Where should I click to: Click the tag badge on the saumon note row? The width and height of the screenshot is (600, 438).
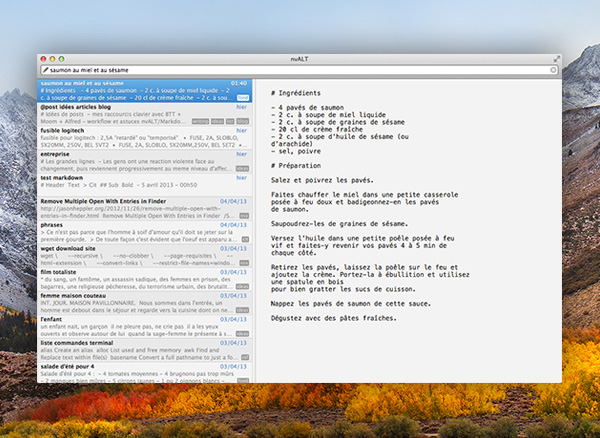(243, 98)
